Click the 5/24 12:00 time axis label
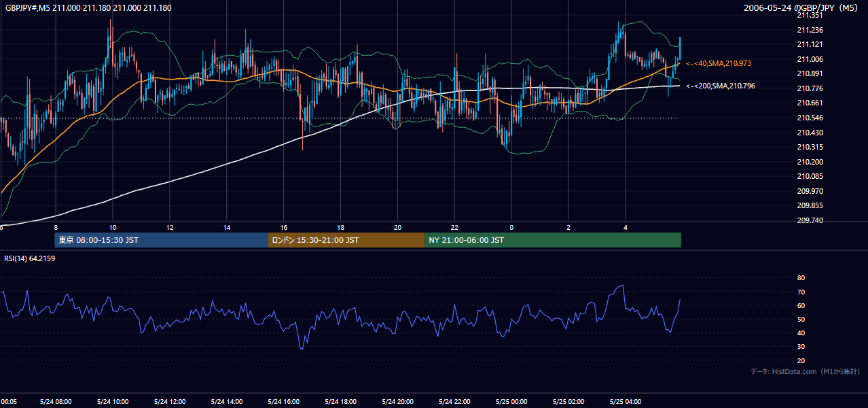This screenshot has width=868, height=408. tap(170, 402)
